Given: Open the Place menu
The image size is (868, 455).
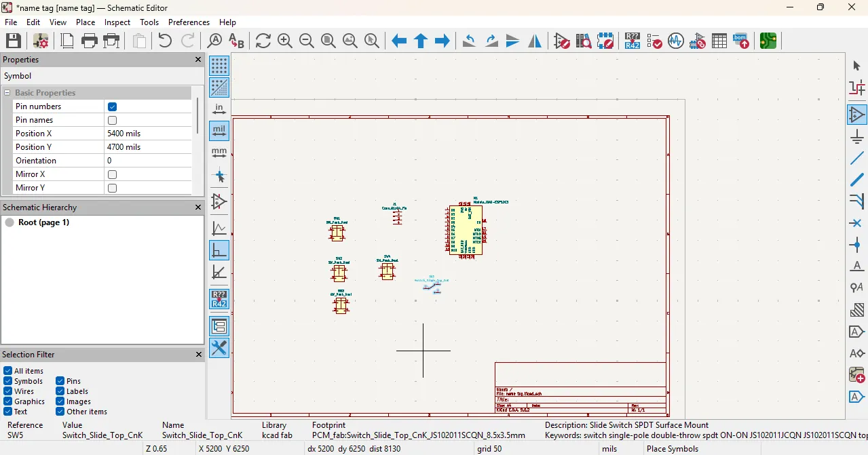Looking at the screenshot, I should coord(86,22).
